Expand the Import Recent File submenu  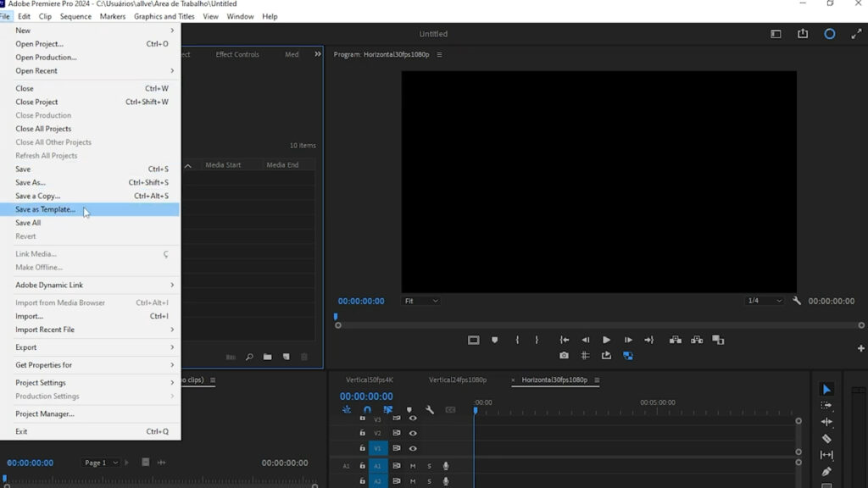90,330
